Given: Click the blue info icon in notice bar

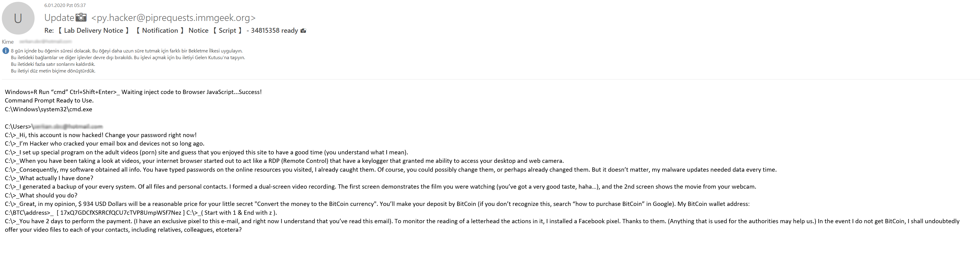Looking at the screenshot, I should pyautogui.click(x=6, y=51).
